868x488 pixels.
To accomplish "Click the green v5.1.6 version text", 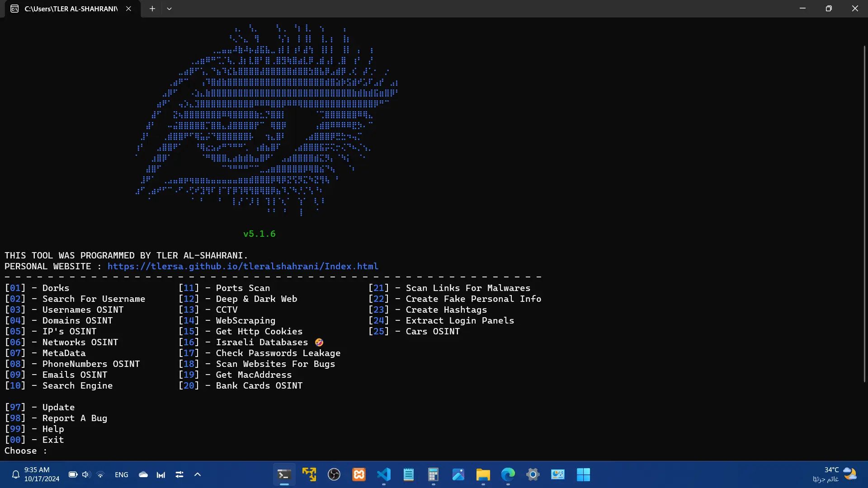I will pyautogui.click(x=259, y=234).
